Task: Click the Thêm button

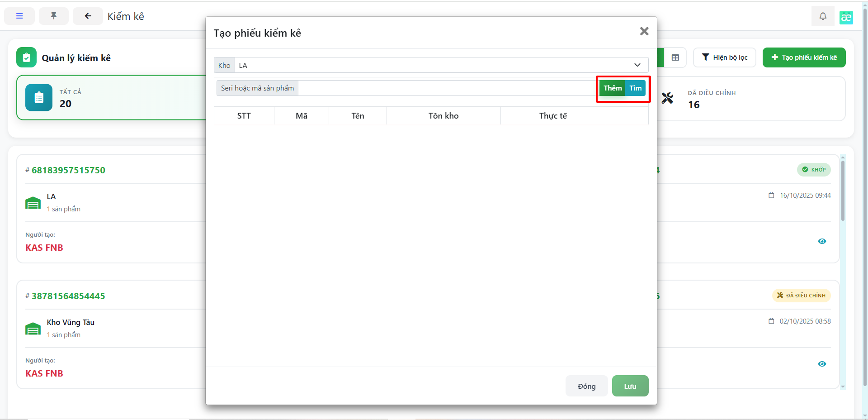Action: [612, 88]
